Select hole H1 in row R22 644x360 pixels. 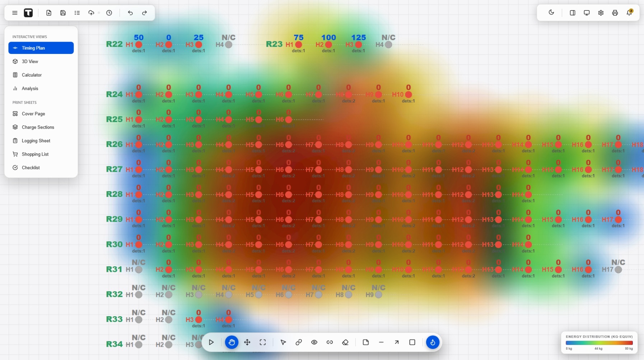[139, 45]
